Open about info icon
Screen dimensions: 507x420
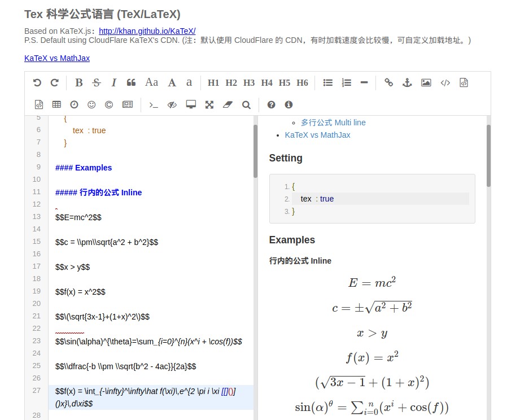click(x=289, y=105)
